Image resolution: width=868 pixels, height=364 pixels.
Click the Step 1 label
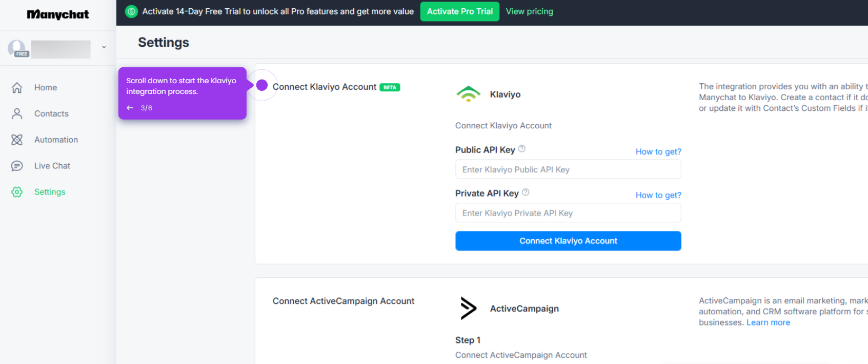click(x=468, y=340)
